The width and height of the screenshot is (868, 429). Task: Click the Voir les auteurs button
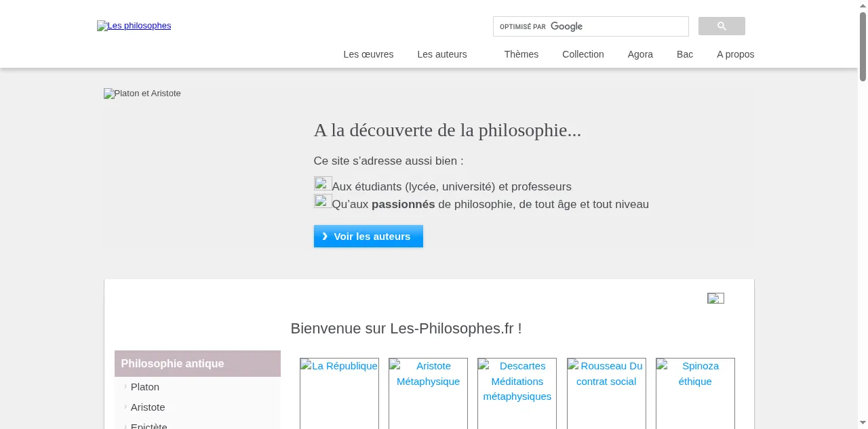[368, 237]
